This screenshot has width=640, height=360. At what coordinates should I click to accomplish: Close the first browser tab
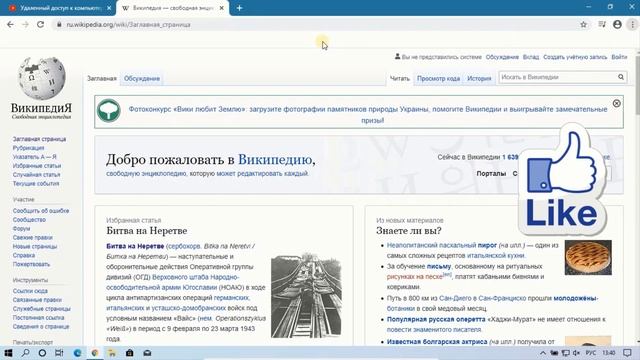[x=109, y=8]
